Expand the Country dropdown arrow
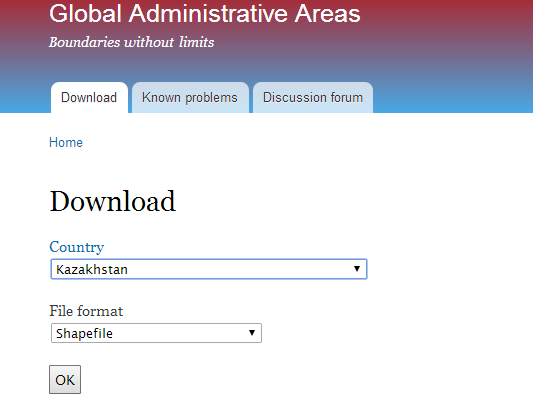The height and width of the screenshot is (417, 533). pos(357,269)
